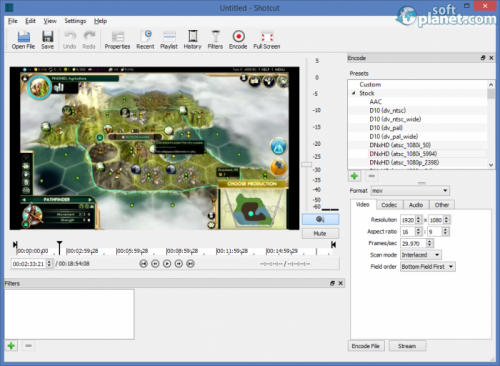The image size is (500, 366).
Task: Click the timeline playhead marker
Action: point(59,248)
